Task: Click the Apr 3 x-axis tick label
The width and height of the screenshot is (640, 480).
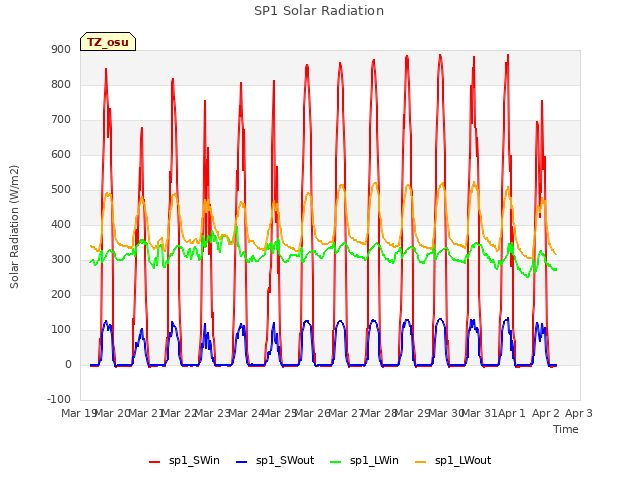Action: click(x=579, y=413)
